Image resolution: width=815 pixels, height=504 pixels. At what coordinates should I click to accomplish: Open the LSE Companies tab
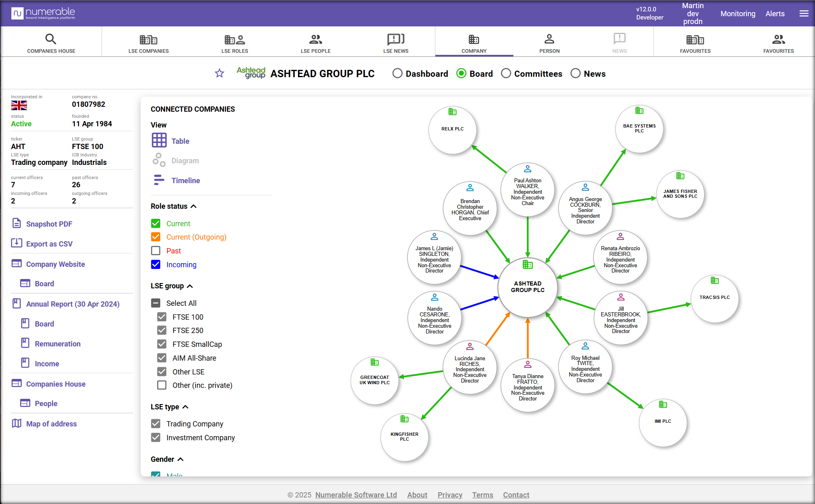148,42
